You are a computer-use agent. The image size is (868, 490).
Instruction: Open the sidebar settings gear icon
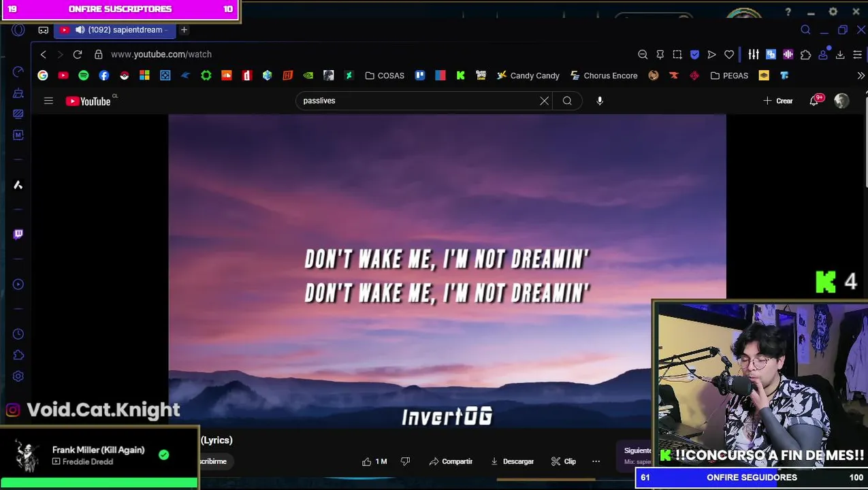[x=18, y=376]
